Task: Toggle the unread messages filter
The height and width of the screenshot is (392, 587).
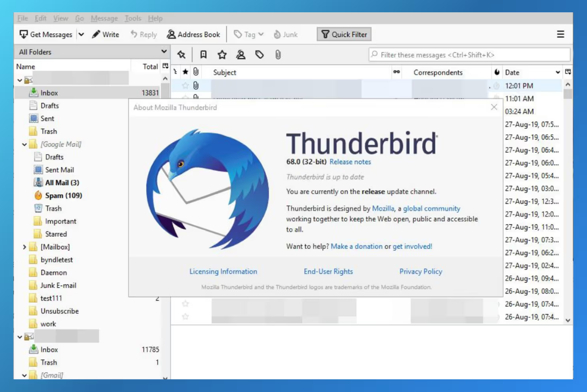Action: click(x=203, y=54)
